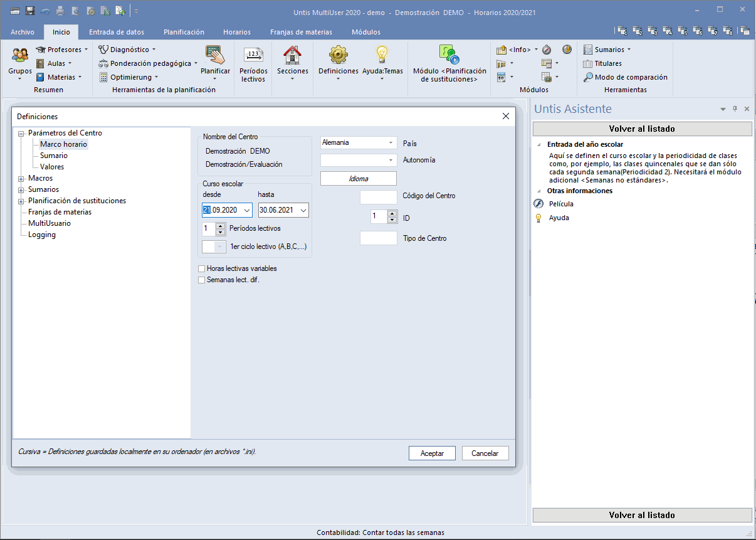
Task: Open the Materias overview
Action: point(59,77)
